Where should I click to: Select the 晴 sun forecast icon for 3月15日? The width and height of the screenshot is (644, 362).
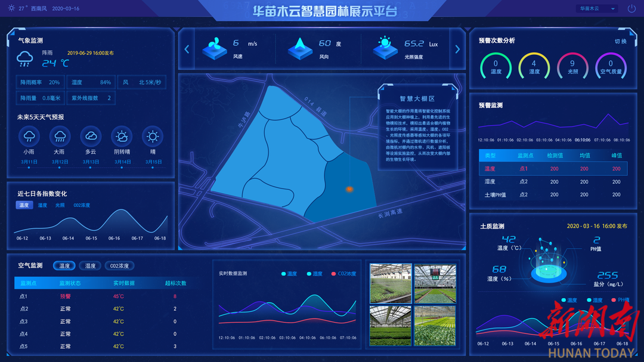(x=153, y=137)
